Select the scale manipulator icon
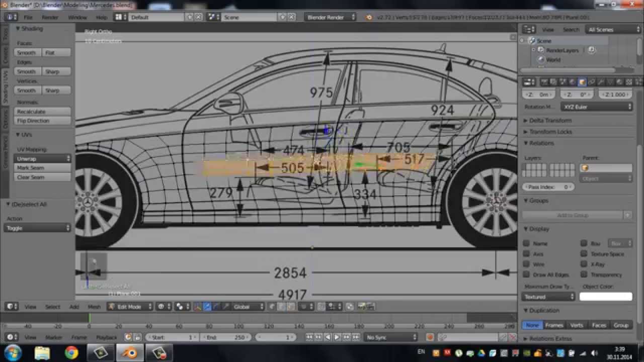The image size is (644, 362). coord(226,306)
